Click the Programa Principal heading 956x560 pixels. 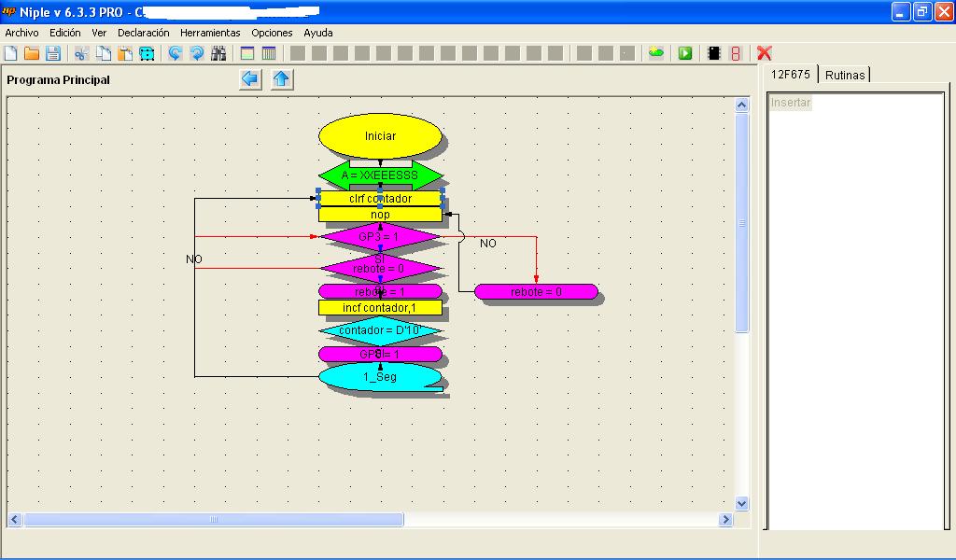click(59, 80)
